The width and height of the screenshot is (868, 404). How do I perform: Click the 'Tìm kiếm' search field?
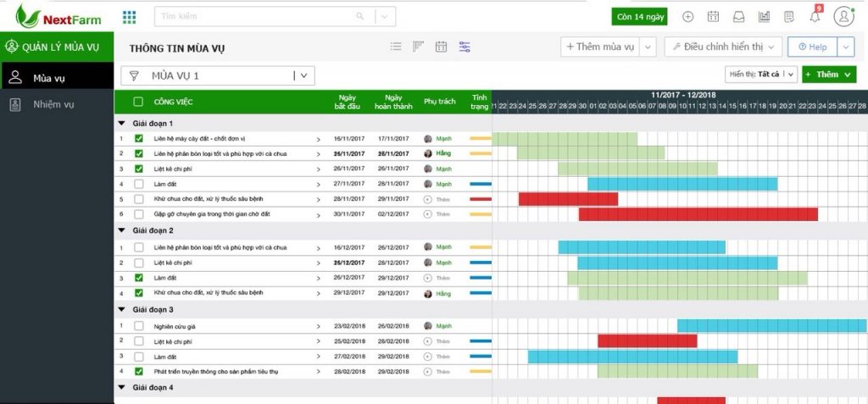pos(254,16)
